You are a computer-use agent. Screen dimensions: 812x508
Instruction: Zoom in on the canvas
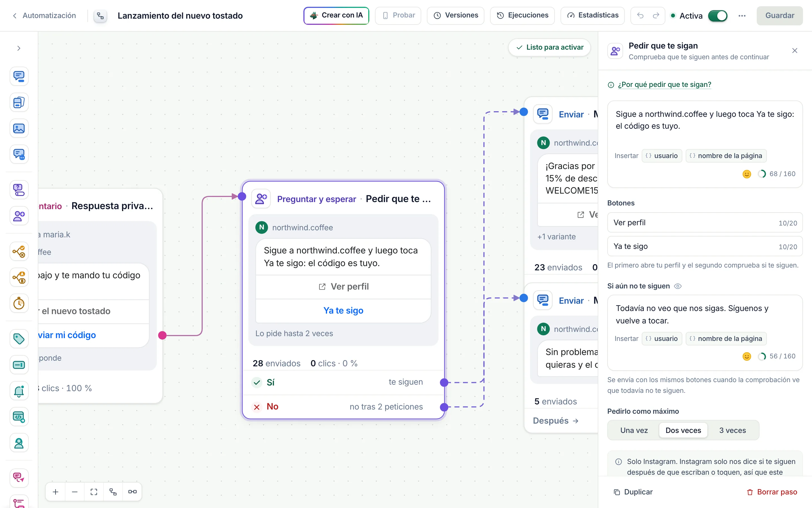(56, 492)
